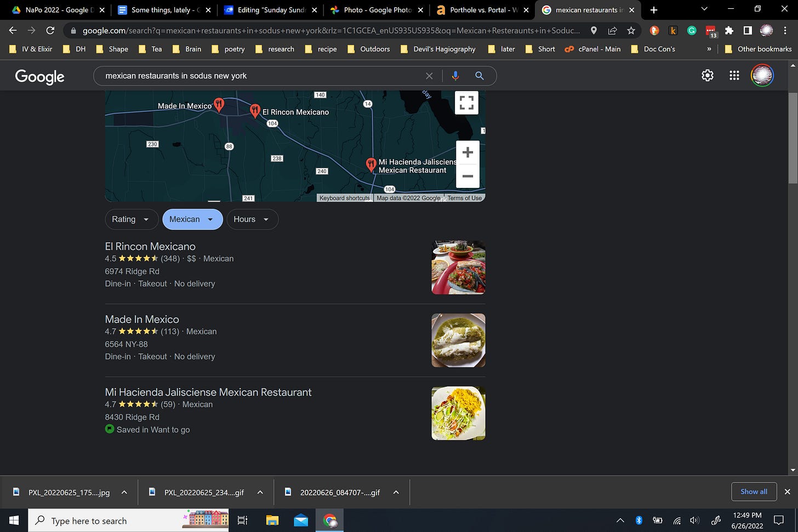This screenshot has height=532, width=798.
Task: Expand options for PXL_20220625_234 gif download
Action: 260,492
